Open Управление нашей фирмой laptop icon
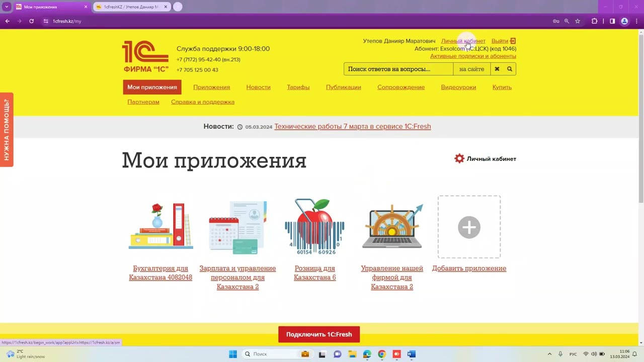This screenshot has width=644, height=362. 392,227
